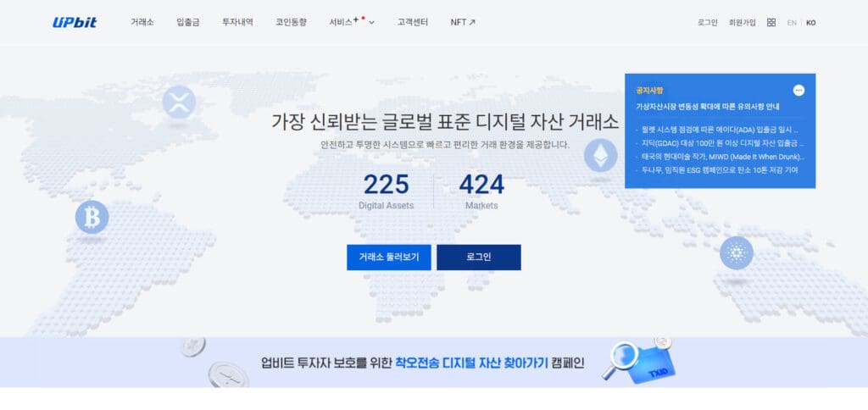This screenshot has width=868, height=410.
Task: Switch language to EN
Action: click(x=792, y=23)
